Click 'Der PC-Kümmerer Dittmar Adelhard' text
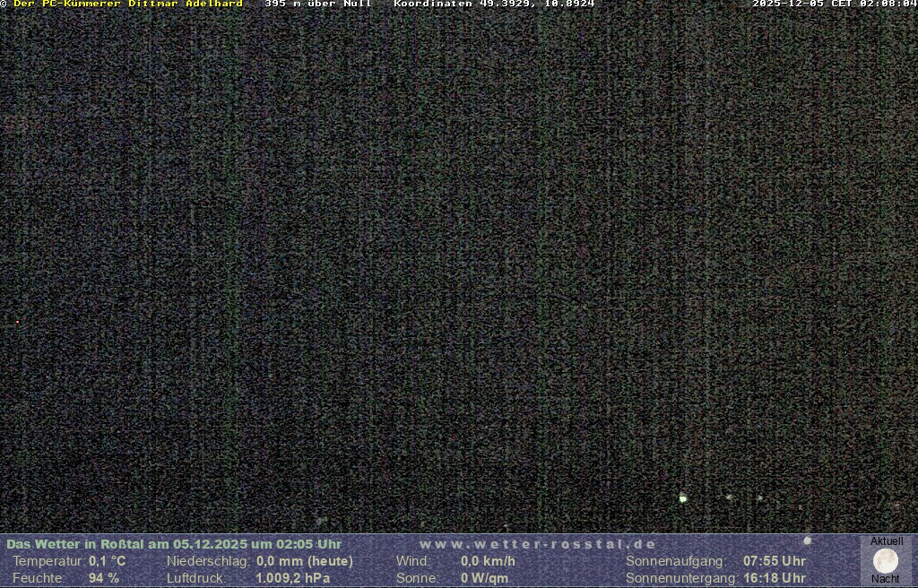918x588 pixels. coord(128,4)
